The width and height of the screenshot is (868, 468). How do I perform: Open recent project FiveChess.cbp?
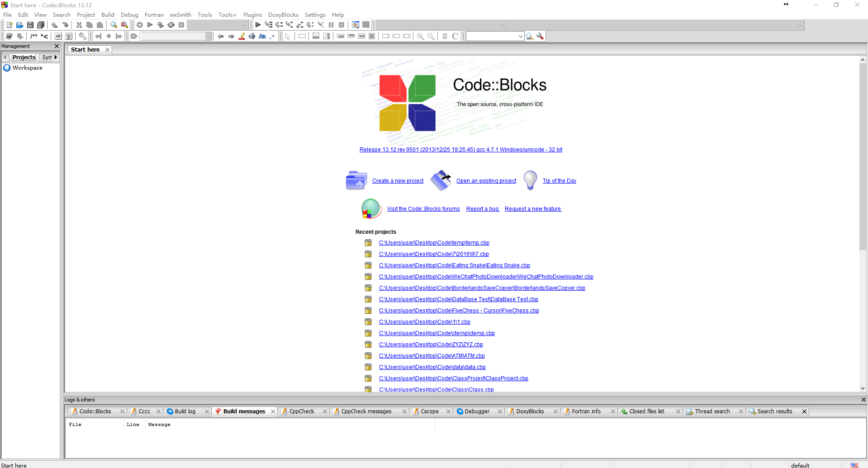coord(459,311)
